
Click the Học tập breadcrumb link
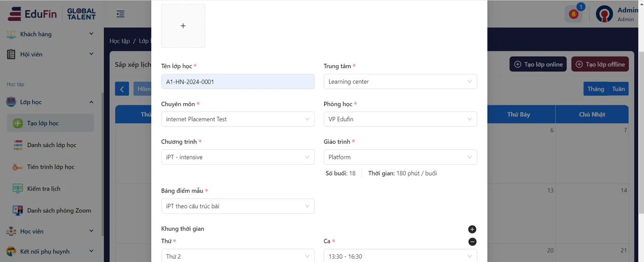click(x=120, y=41)
